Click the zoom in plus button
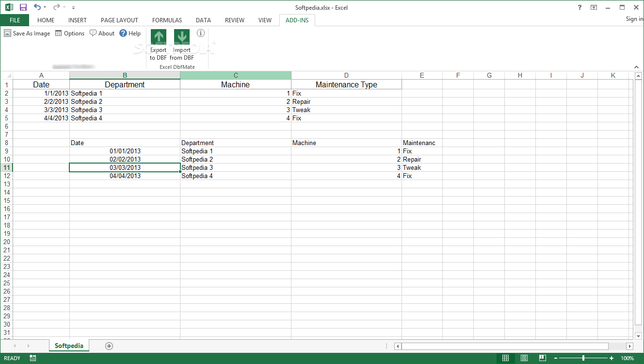 (612, 358)
